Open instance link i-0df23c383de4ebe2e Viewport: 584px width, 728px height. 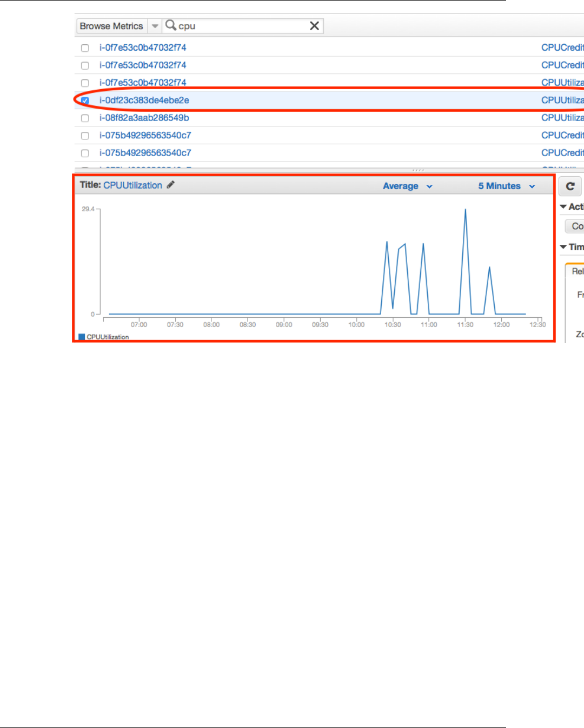[x=144, y=100]
